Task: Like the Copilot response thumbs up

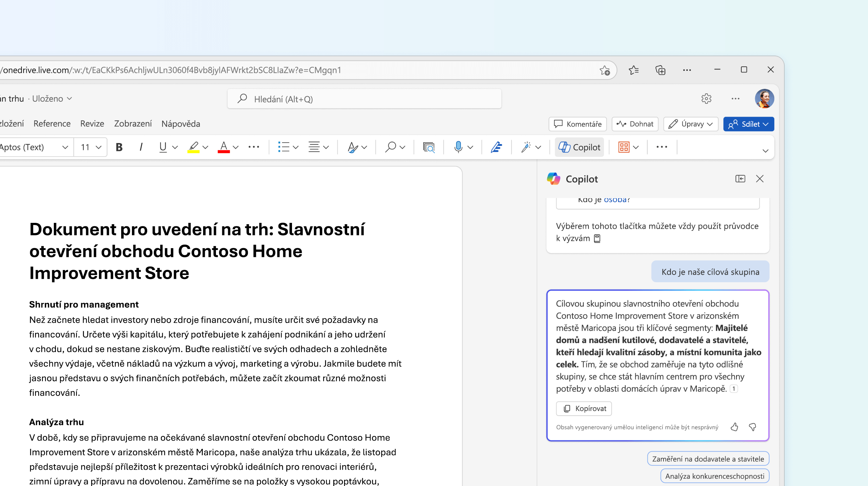Action: (734, 427)
